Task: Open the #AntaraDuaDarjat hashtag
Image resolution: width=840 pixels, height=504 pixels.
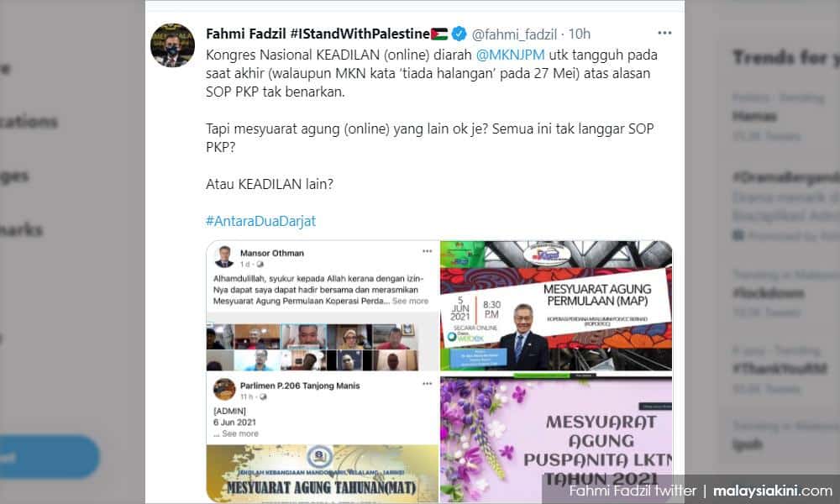Action: point(261,221)
